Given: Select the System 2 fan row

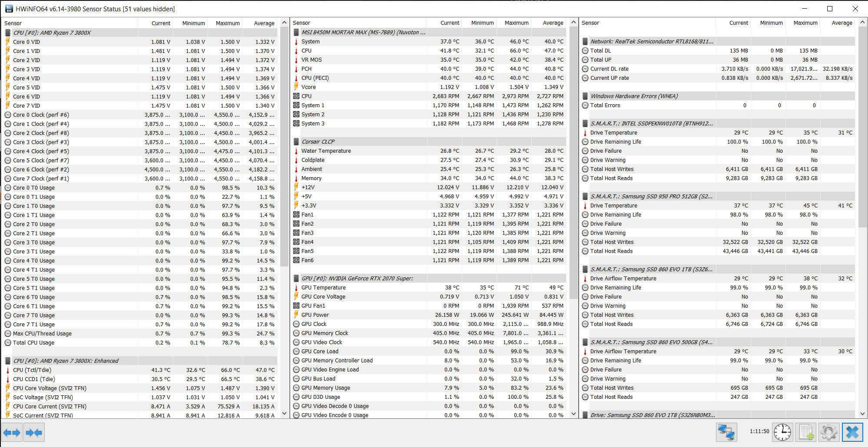Looking at the screenshot, I should tap(429, 115).
